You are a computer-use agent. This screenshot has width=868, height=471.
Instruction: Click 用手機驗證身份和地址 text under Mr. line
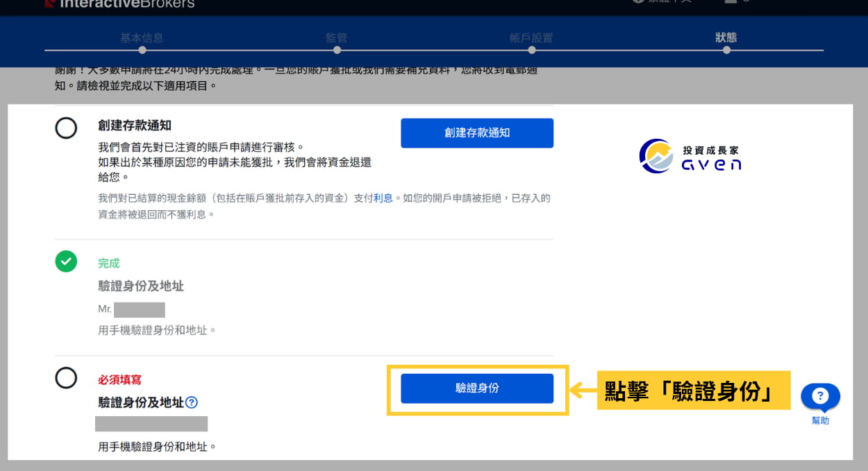(157, 330)
